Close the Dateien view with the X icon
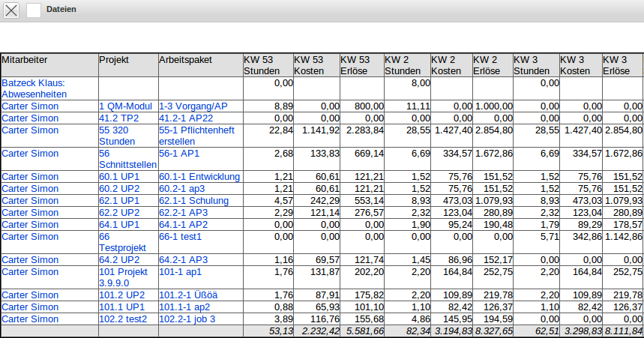The width and height of the screenshot is (644, 338). (x=11, y=10)
